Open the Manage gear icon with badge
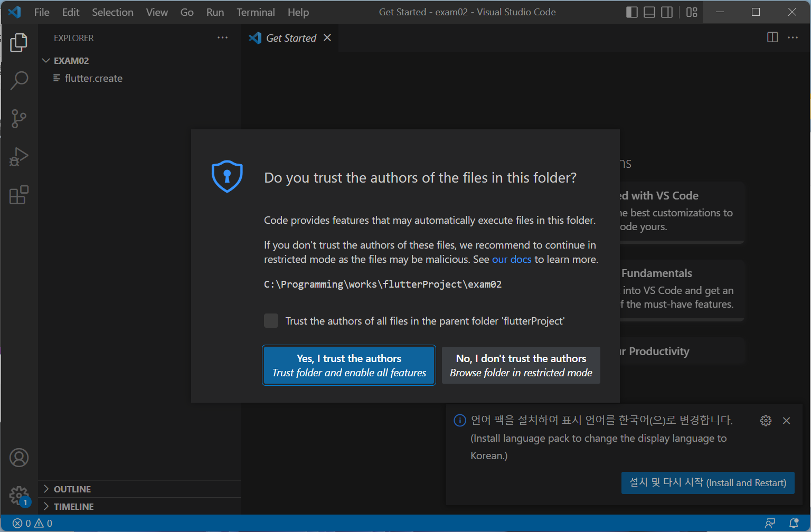This screenshot has height=532, width=811. (19, 496)
